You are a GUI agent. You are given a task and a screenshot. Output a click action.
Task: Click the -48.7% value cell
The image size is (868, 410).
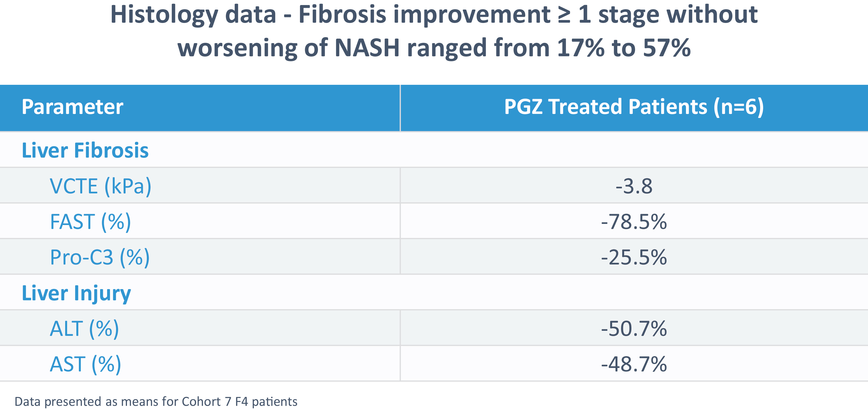[x=634, y=364]
